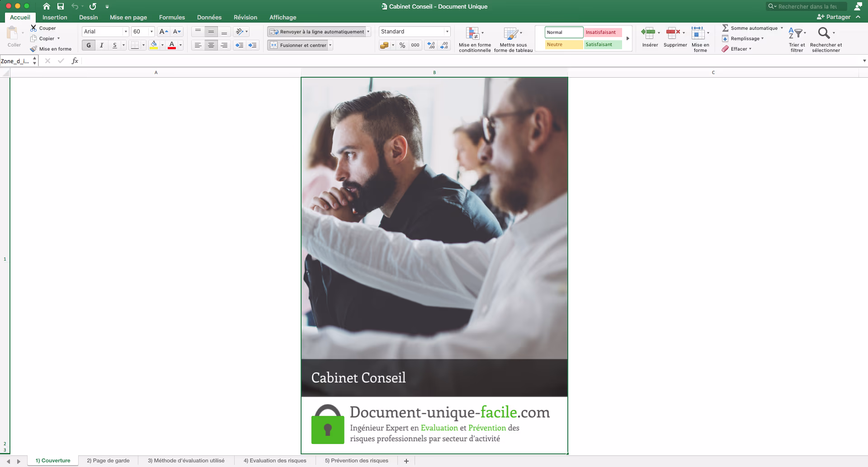868x467 pixels.
Task: Open Mettre sous forme de tableau
Action: point(513,40)
